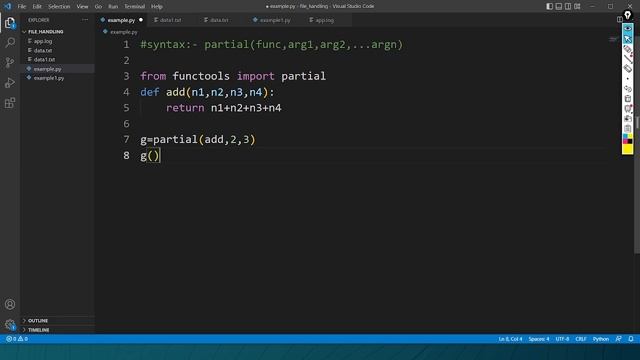Click the camera snapshot icon in annotation toolbar
This screenshot has width=640, height=360.
click(628, 118)
